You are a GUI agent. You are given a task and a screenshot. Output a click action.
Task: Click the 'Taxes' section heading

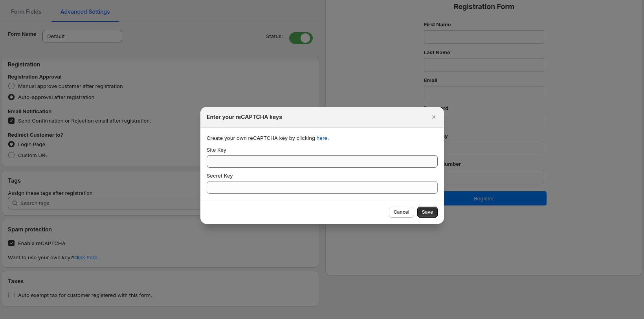click(16, 281)
